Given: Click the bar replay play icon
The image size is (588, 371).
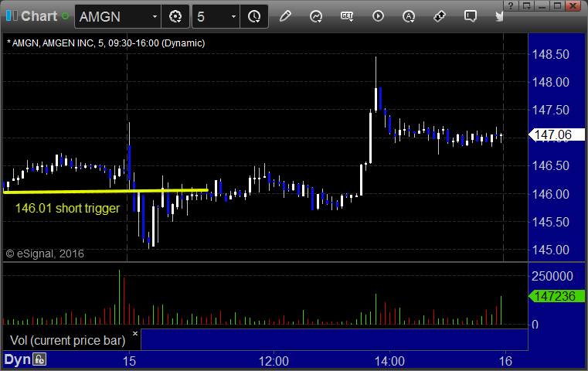Looking at the screenshot, I should 378,16.
